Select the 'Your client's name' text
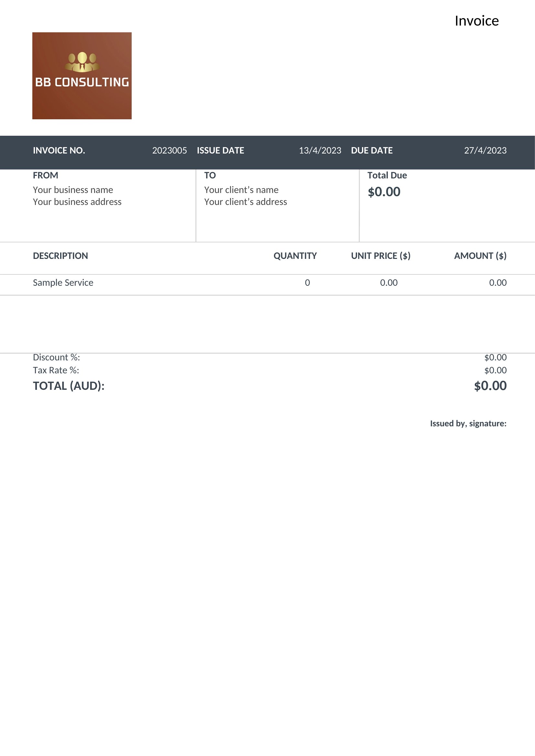 [x=241, y=190]
